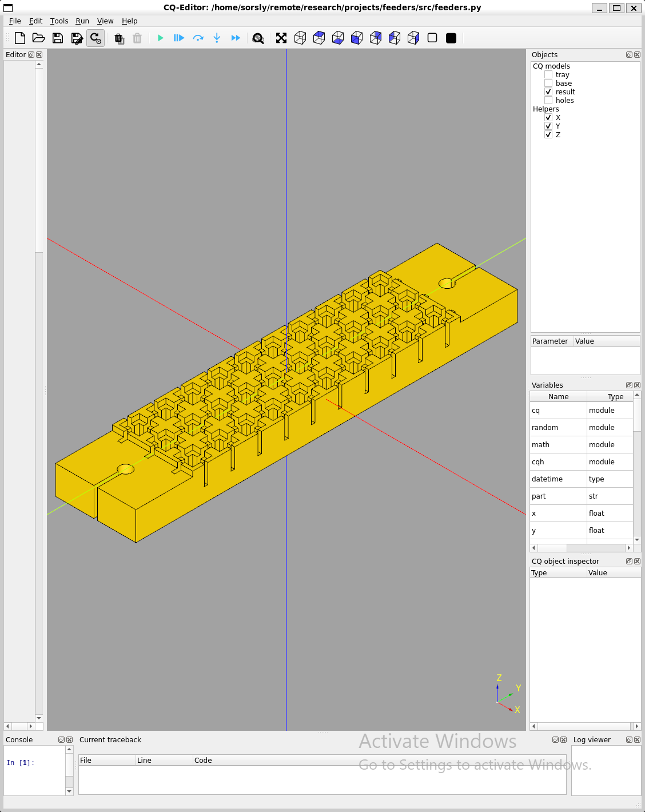Click the greyed-out trash can icon
Image resolution: width=645 pixels, height=812 pixels.
(137, 38)
